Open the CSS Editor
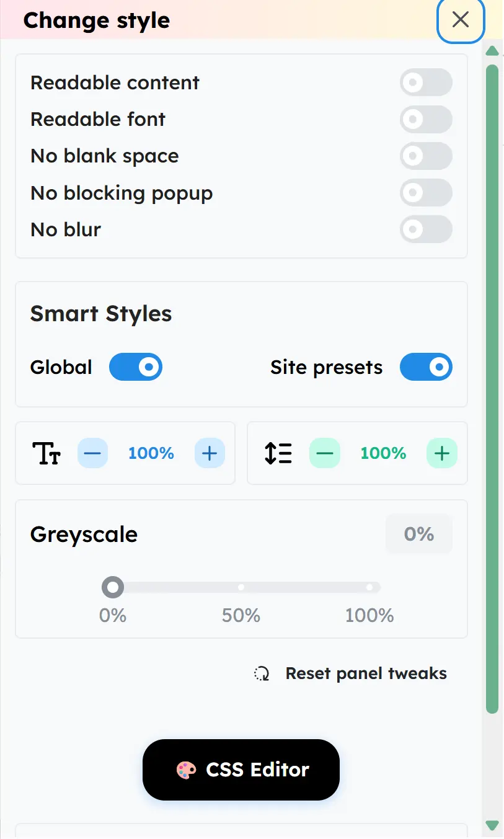The height and width of the screenshot is (839, 504). coord(241,770)
